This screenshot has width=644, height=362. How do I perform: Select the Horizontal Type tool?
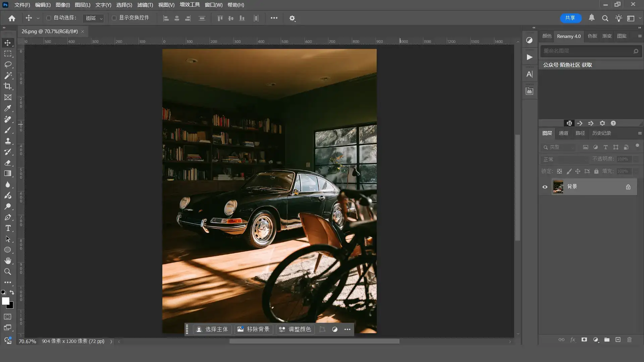click(8, 228)
